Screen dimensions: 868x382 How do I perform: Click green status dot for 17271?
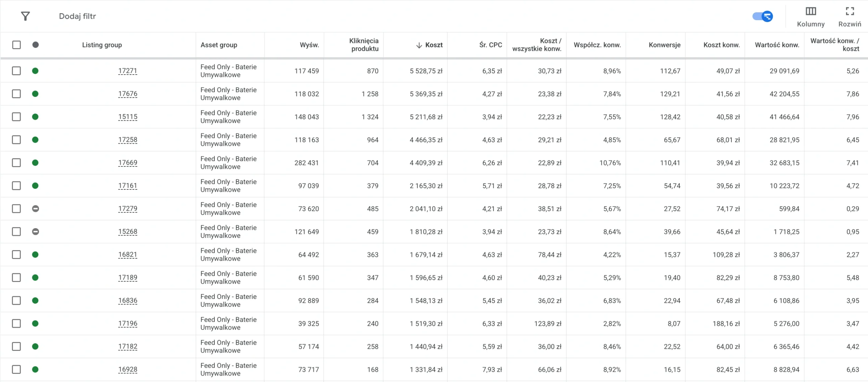tap(35, 71)
